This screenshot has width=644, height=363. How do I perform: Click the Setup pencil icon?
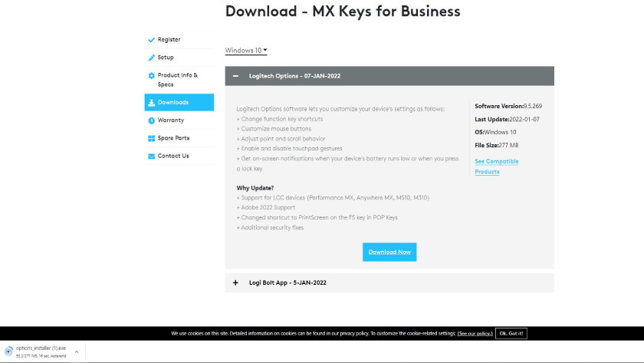[151, 58]
